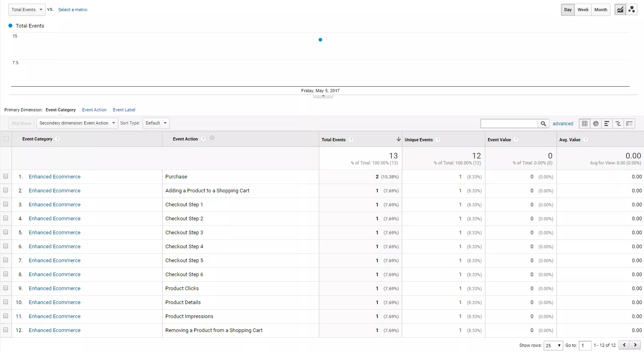This screenshot has height=352, width=644.
Task: Select the comparison view icon
Action: tap(618, 124)
